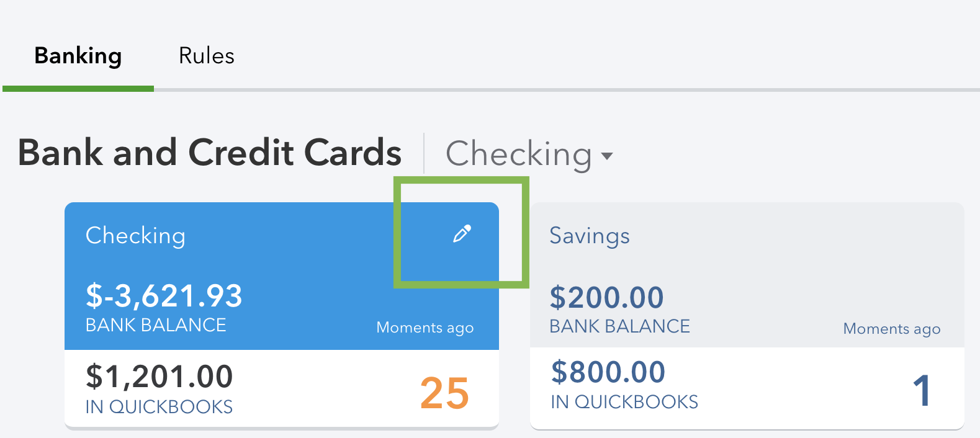Click IN QUICKBOOKS label on Checking card
980x438 pixels.
pyautogui.click(x=159, y=407)
